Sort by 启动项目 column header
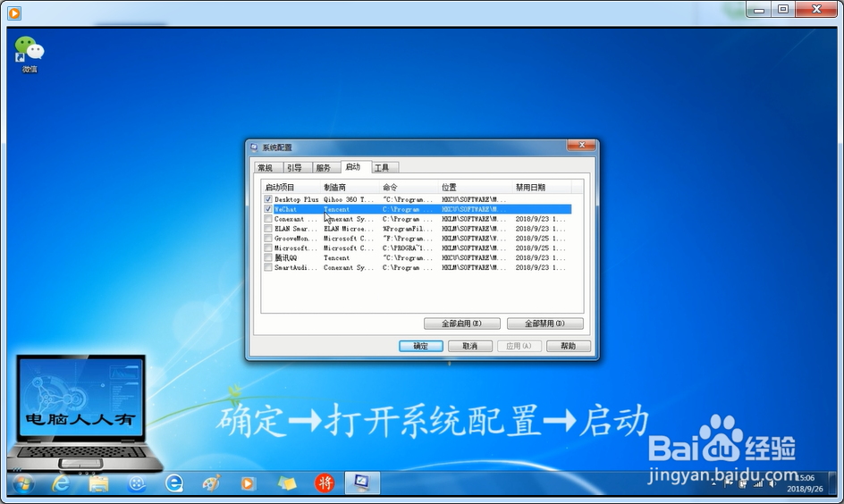Screen dimensions: 844x504 coord(291,187)
